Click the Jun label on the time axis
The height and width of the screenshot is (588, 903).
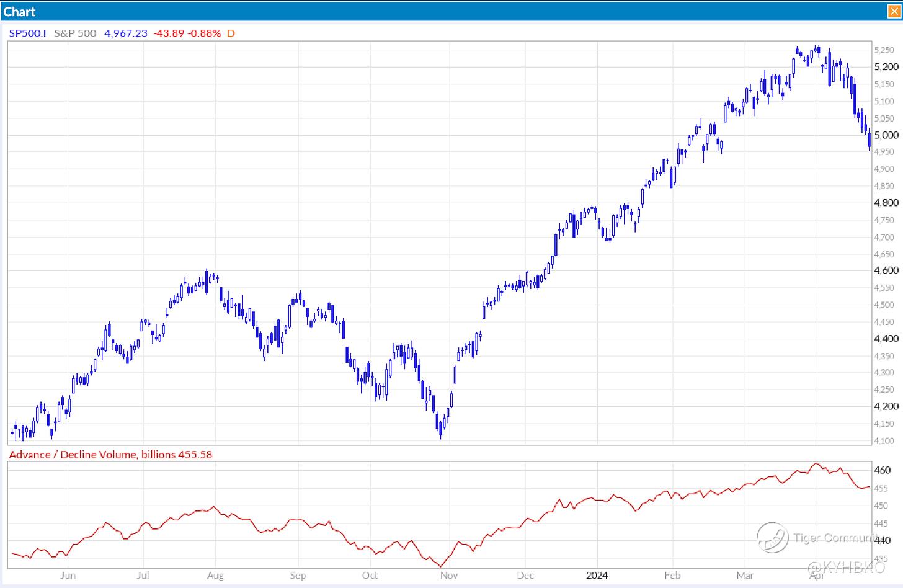pos(68,576)
